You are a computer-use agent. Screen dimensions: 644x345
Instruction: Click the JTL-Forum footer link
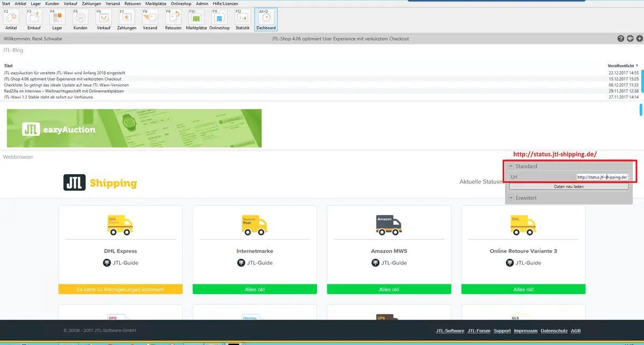(479, 330)
